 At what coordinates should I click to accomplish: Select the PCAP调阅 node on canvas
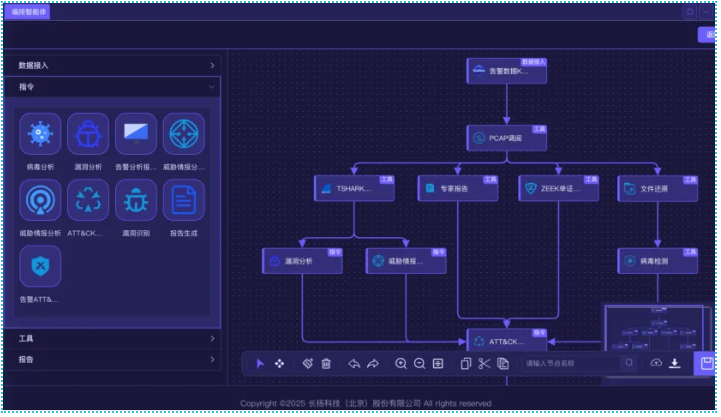click(x=506, y=138)
